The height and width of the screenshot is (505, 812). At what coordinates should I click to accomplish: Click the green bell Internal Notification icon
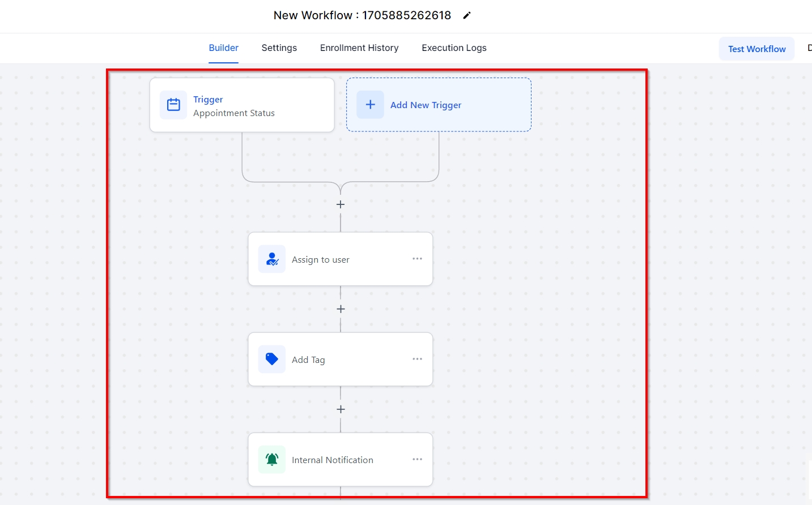point(272,460)
